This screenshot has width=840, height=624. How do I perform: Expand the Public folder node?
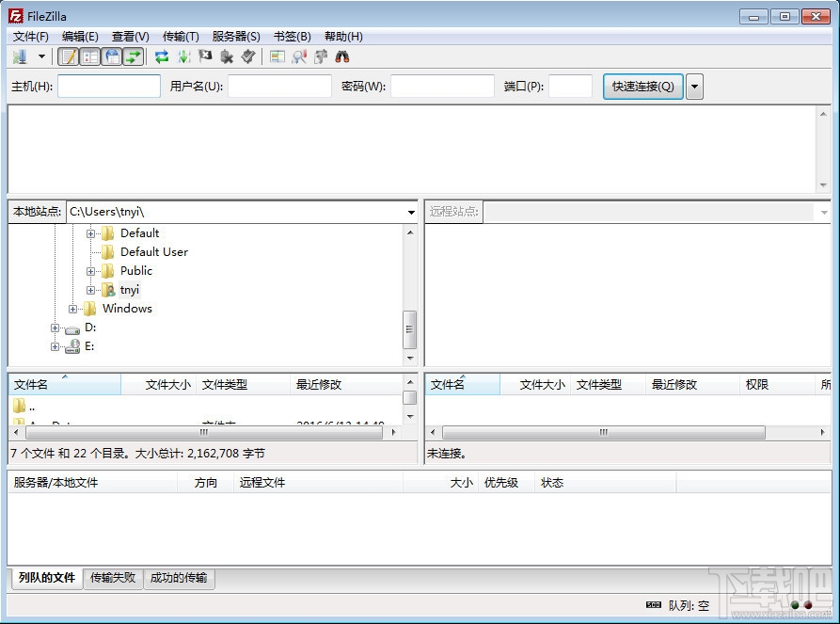tap(90, 271)
